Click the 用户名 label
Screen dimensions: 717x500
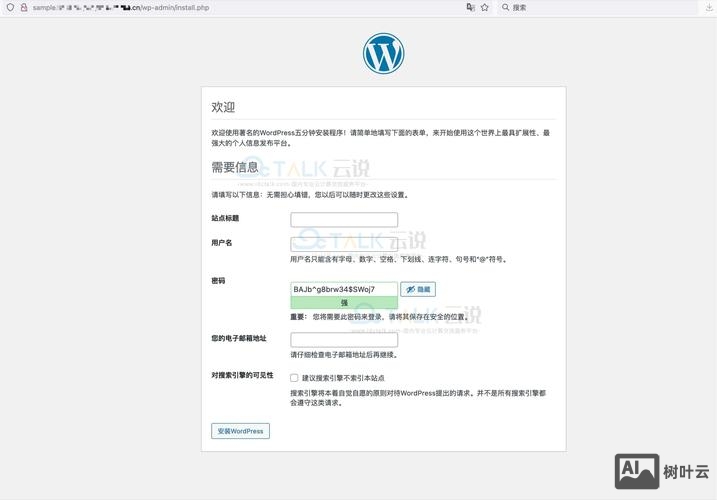tap(222, 243)
